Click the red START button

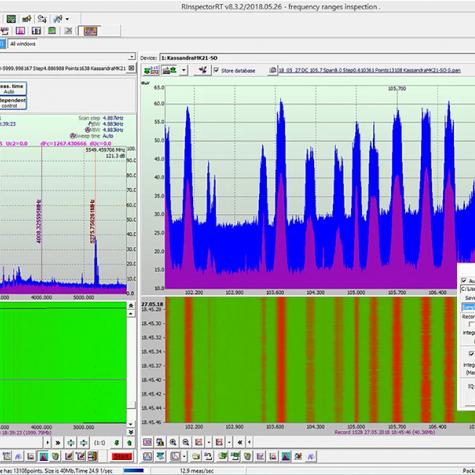pyautogui.click(x=122, y=456)
